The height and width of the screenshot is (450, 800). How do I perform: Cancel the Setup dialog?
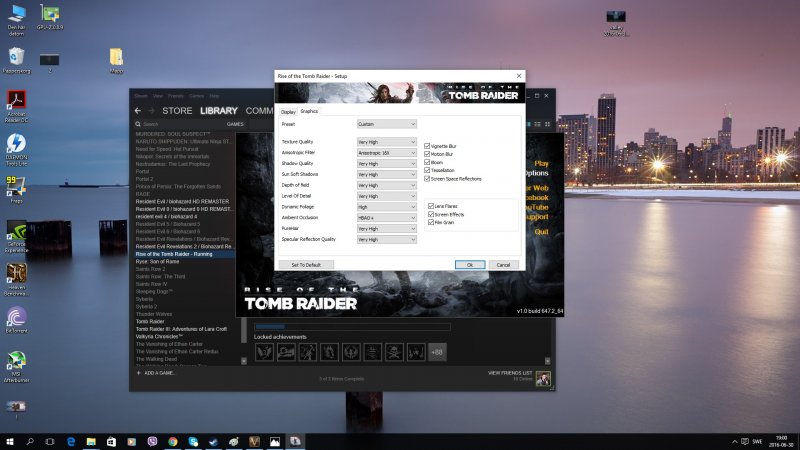tap(504, 265)
